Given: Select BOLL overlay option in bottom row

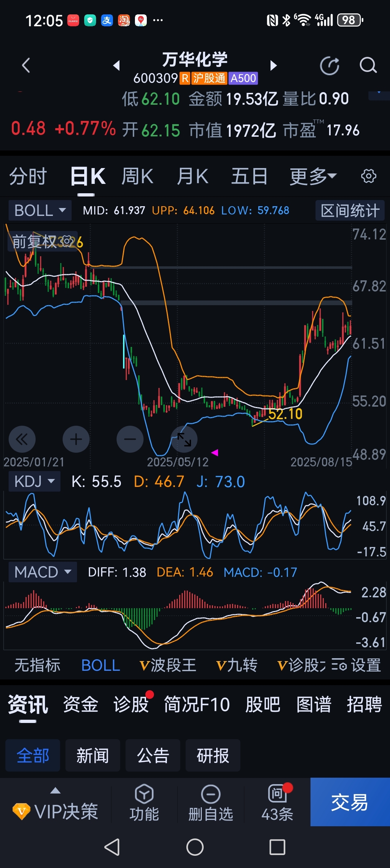Looking at the screenshot, I should coord(101,665).
